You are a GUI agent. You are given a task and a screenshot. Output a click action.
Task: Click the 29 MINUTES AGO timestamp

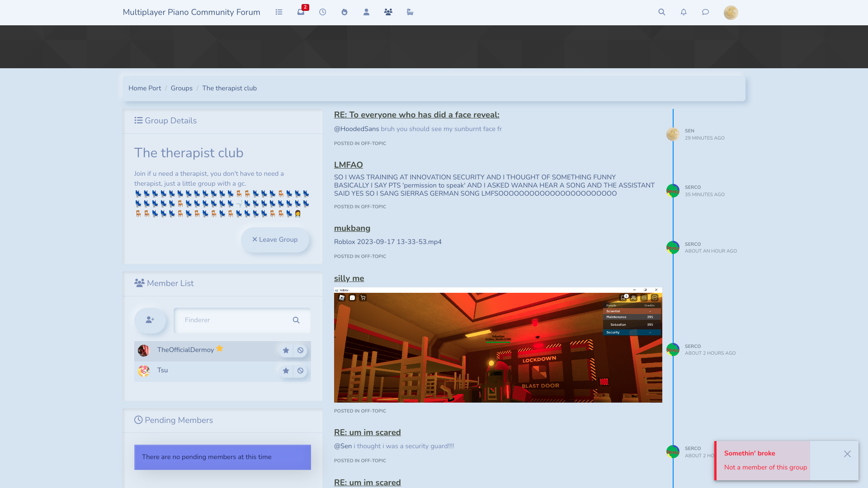(704, 138)
